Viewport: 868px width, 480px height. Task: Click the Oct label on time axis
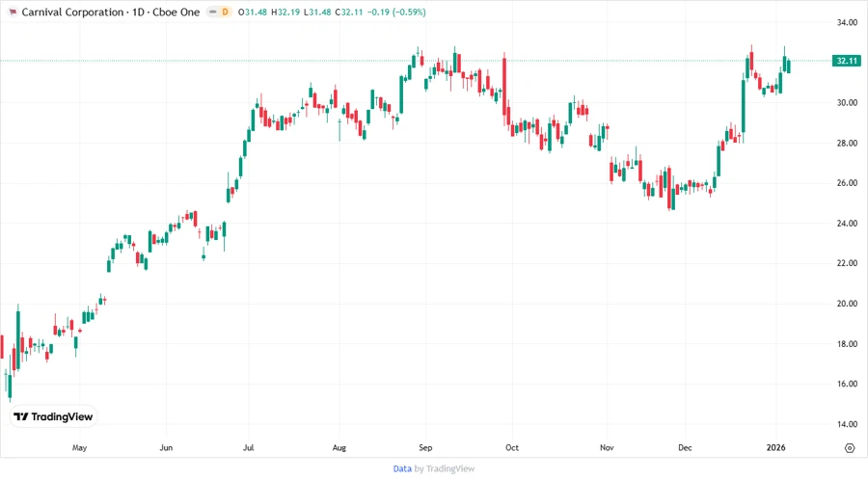(x=512, y=448)
